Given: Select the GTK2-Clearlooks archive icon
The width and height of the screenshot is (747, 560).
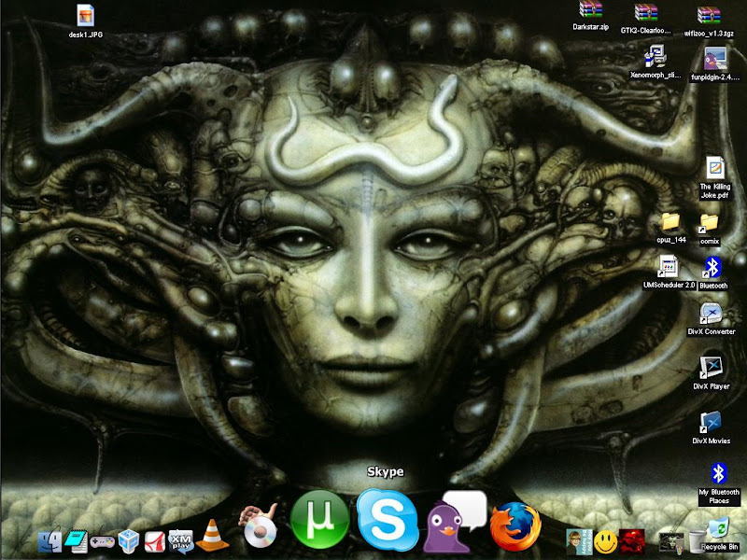Looking at the screenshot, I should pyautogui.click(x=645, y=19).
